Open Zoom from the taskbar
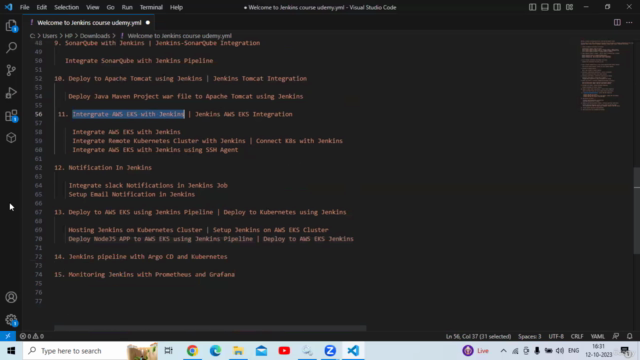The height and width of the screenshot is (360, 640). 330,351
